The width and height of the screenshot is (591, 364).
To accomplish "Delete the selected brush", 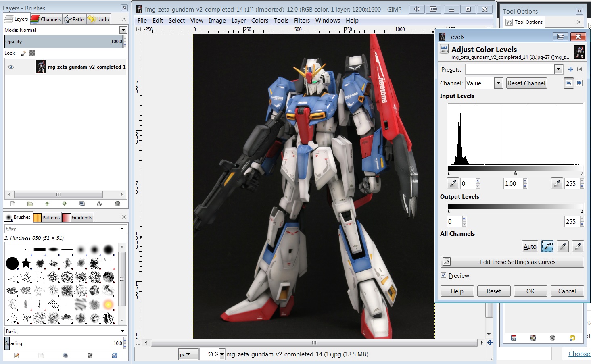I will [x=90, y=355].
